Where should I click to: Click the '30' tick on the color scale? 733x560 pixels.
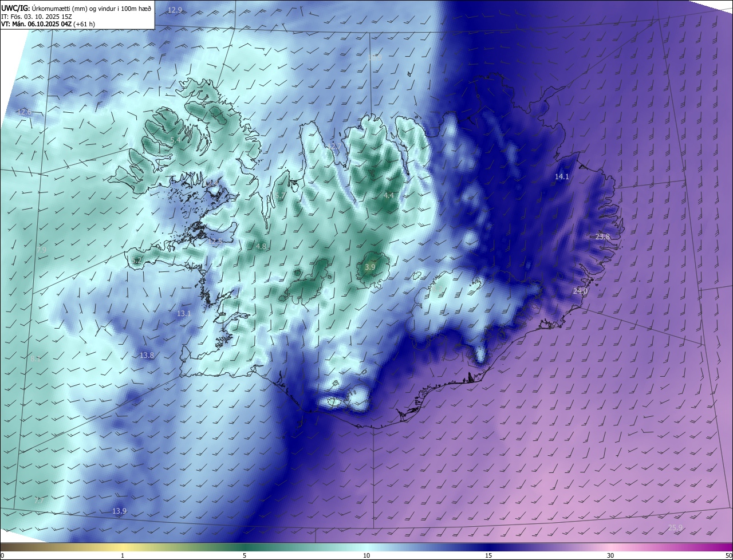(x=610, y=555)
